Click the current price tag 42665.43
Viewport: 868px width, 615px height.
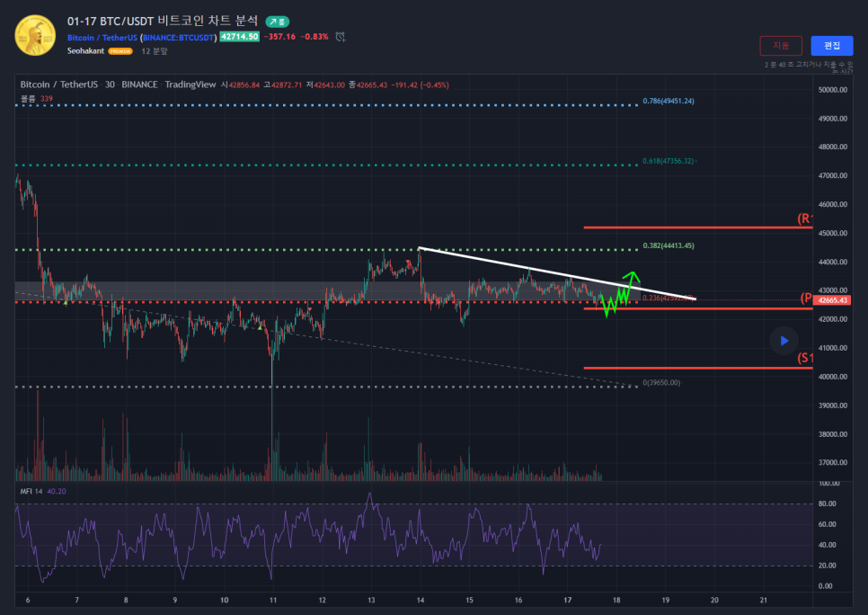click(x=833, y=300)
